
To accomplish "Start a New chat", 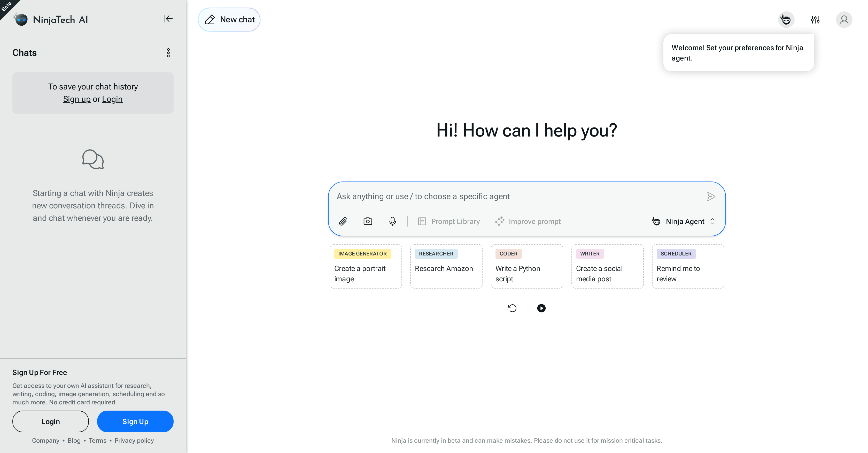I will [x=229, y=19].
